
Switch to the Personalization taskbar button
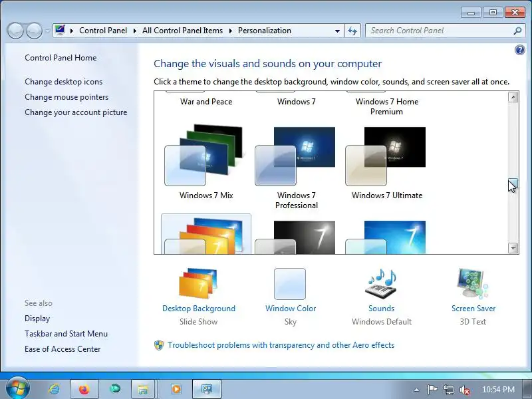pyautogui.click(x=207, y=389)
